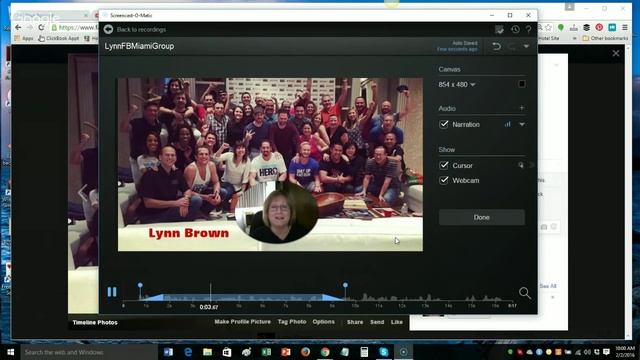Open Windows Start menu
The image size is (640, 360).
[11, 352]
